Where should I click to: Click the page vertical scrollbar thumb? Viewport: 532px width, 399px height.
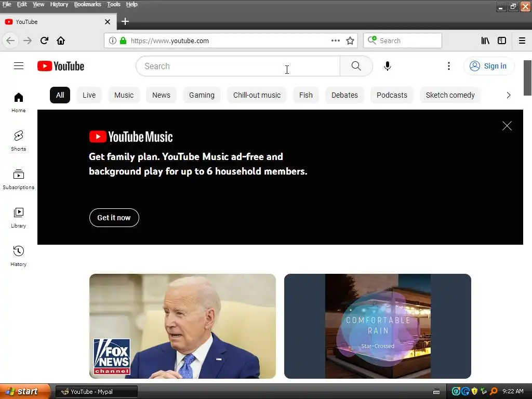(527, 78)
